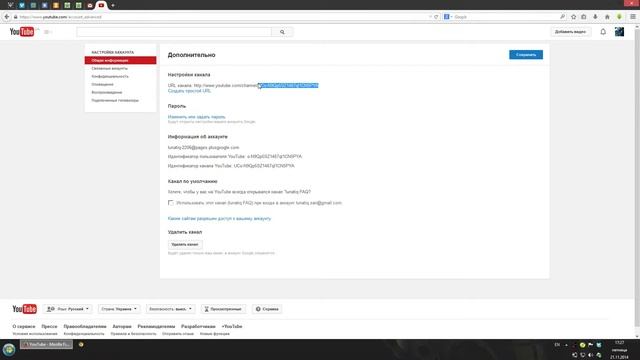Switch to the blue Twitter pinned tab
The image size is (640, 360).
(x=22, y=5)
